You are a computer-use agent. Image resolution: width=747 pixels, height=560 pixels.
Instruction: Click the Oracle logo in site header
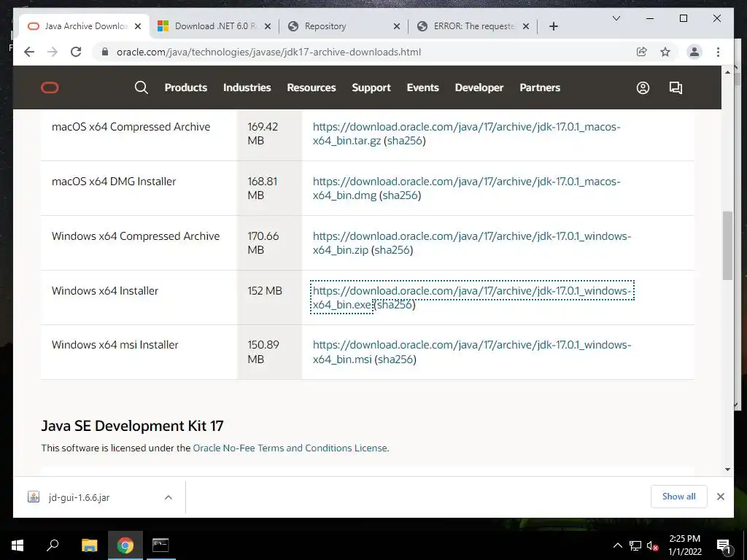50,87
